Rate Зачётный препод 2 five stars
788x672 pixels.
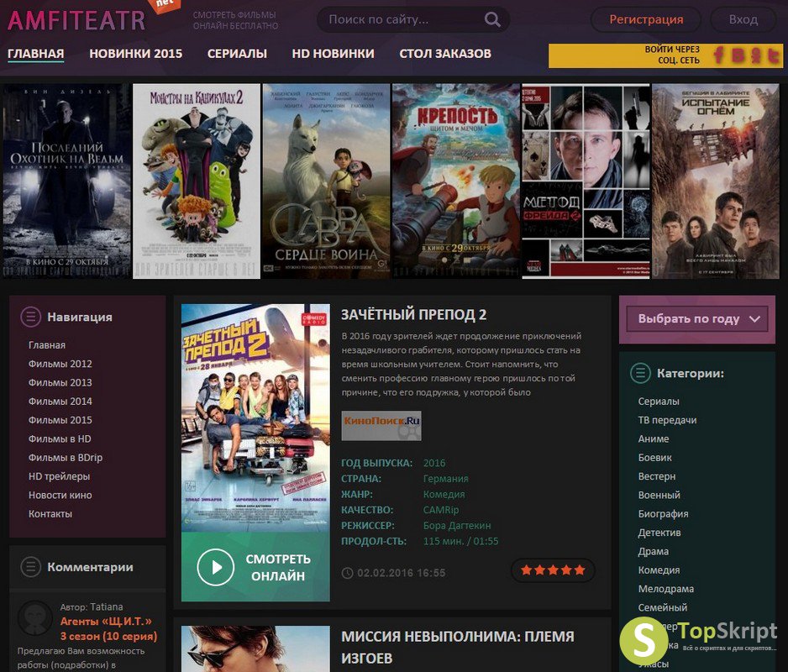point(580,570)
